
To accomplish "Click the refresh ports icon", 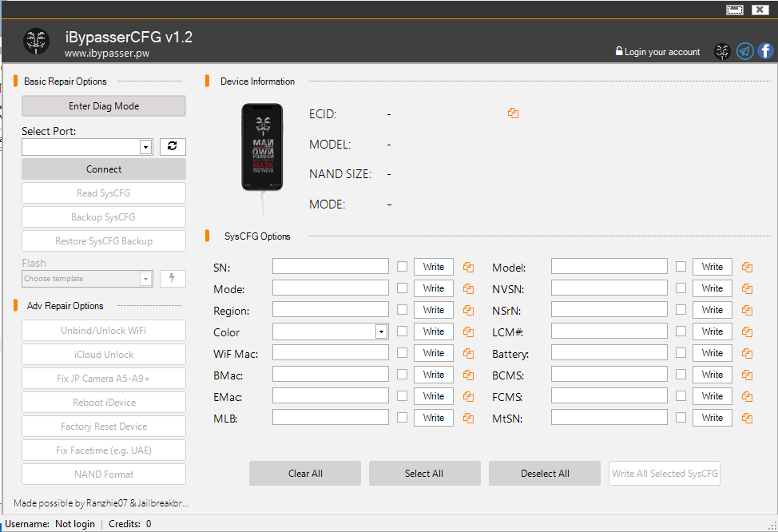I will point(173,146).
